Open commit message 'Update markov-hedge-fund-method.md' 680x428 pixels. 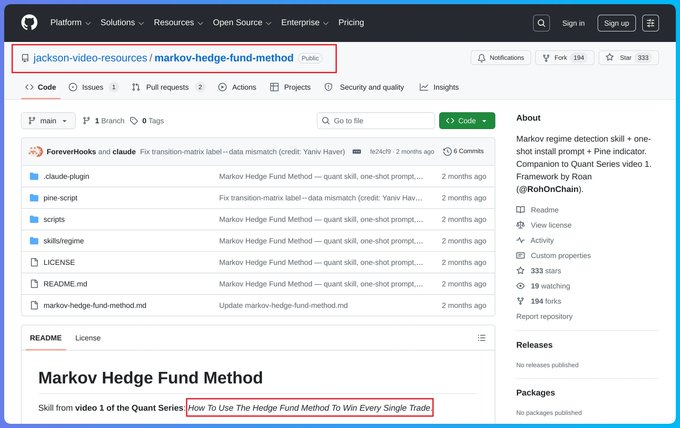(283, 305)
